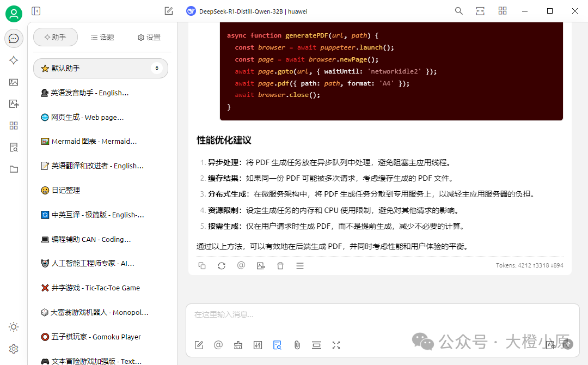Open the knowledge base page in sidebar
Screen dimensions: 588x365
[x=14, y=148]
